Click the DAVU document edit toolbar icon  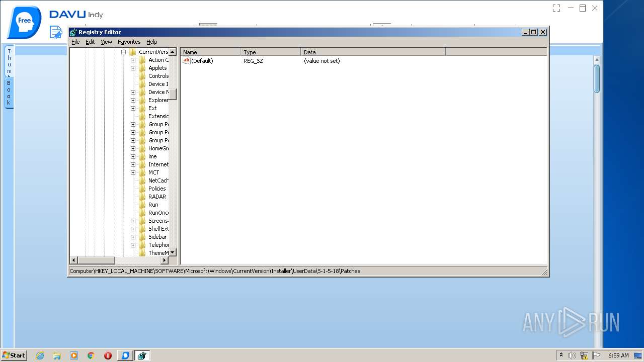coord(56,32)
